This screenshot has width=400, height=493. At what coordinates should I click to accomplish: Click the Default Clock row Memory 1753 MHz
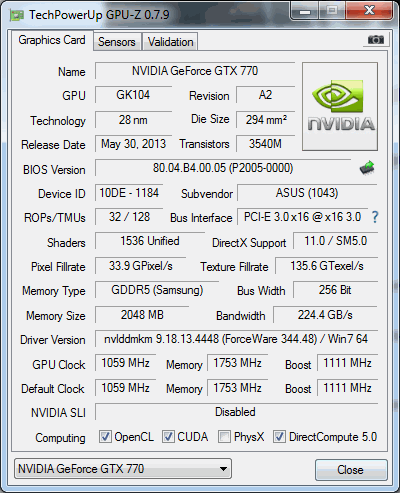(238, 388)
